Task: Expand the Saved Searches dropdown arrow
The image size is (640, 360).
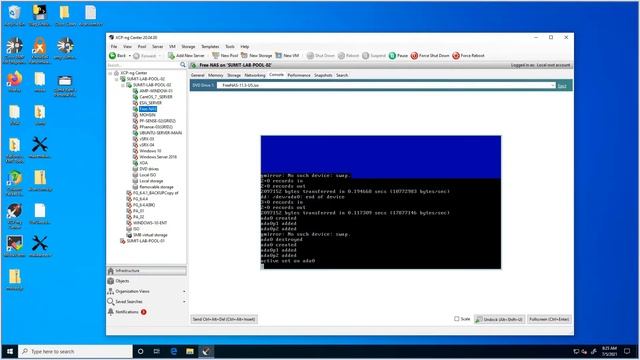Action: pos(184,302)
